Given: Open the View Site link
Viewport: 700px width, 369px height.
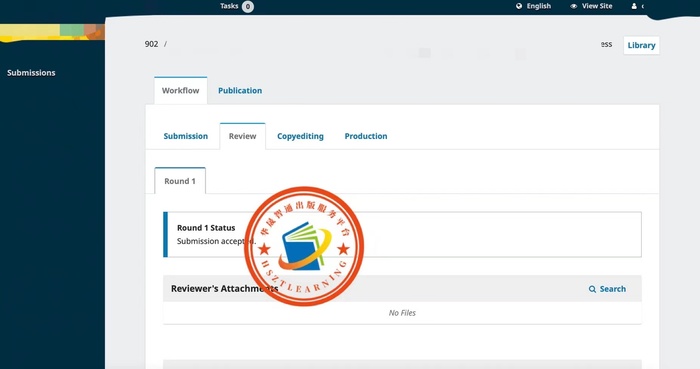Looking at the screenshot, I should pyautogui.click(x=591, y=6).
